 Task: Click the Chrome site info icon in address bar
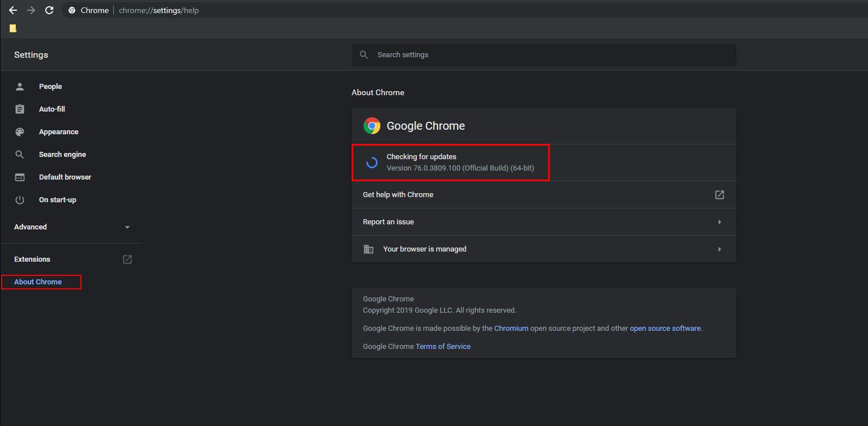pos(72,10)
